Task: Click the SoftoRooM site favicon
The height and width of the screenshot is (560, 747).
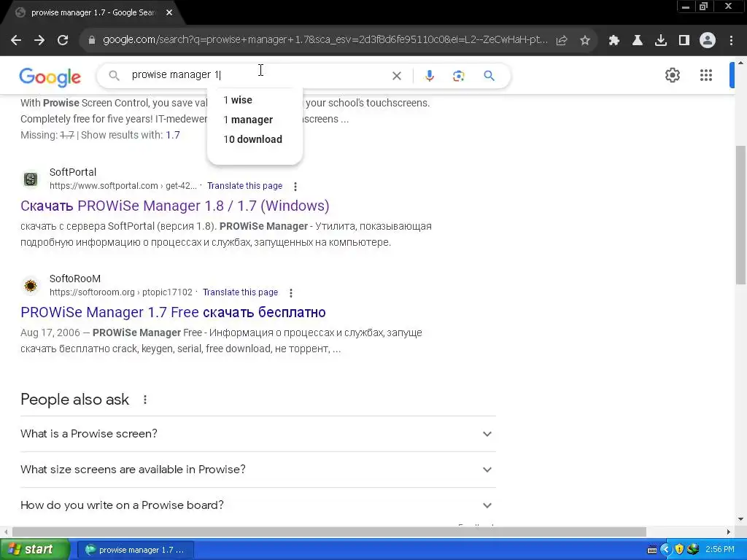Action: click(31, 286)
